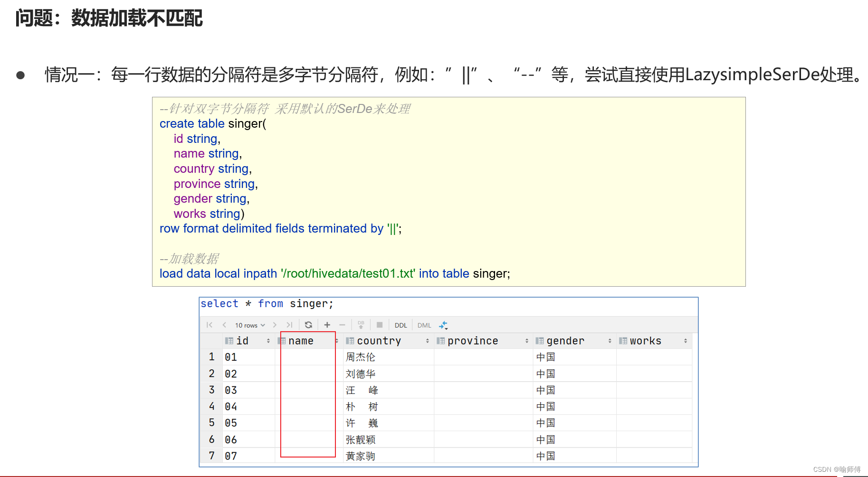Select the province column header
This screenshot has height=477, width=868.
pyautogui.click(x=483, y=341)
